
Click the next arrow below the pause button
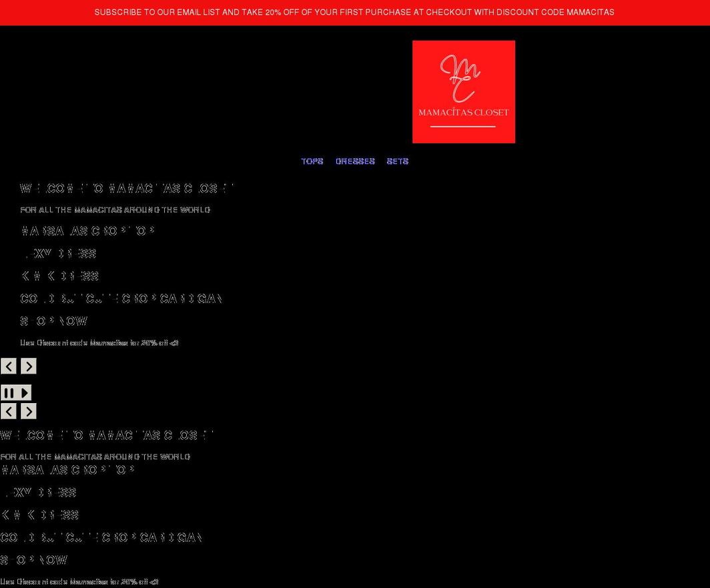coord(29,411)
